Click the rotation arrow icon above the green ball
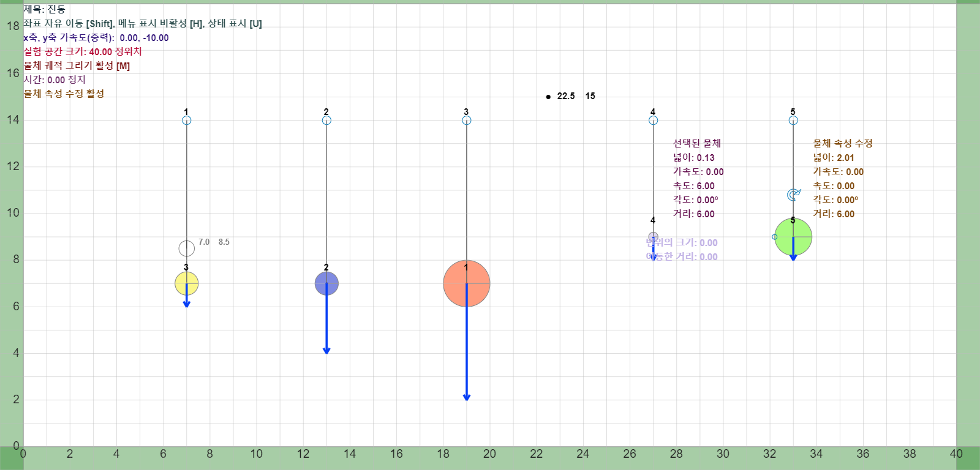The width and height of the screenshot is (980, 470). (x=794, y=195)
